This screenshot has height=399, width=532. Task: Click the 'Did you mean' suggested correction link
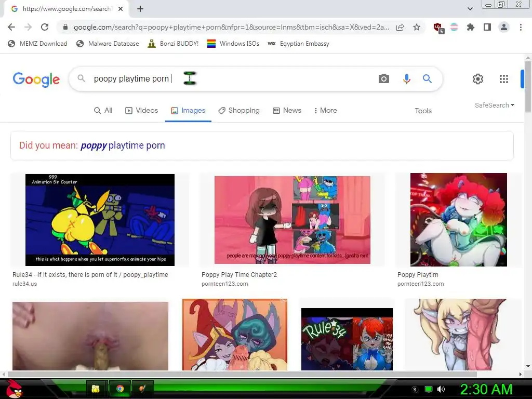tap(123, 145)
